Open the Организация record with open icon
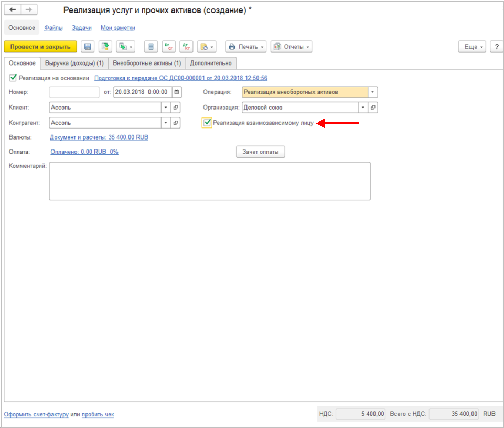The width and height of the screenshot is (504, 428). 373,108
